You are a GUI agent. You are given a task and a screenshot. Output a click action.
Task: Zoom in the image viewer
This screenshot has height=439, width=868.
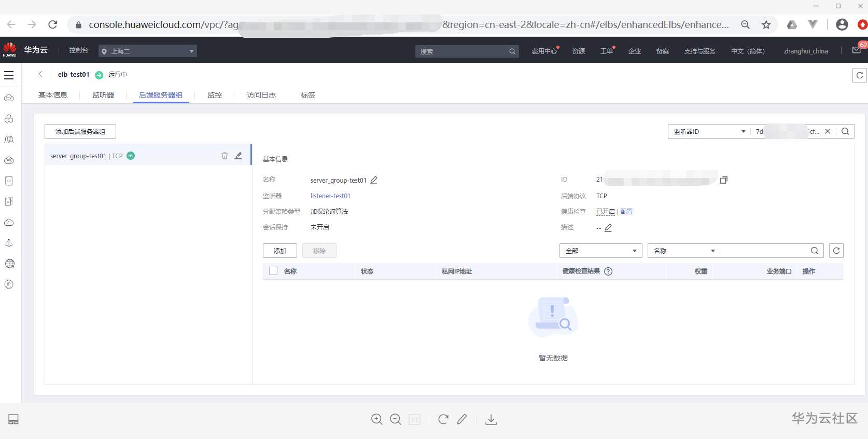pos(377,419)
